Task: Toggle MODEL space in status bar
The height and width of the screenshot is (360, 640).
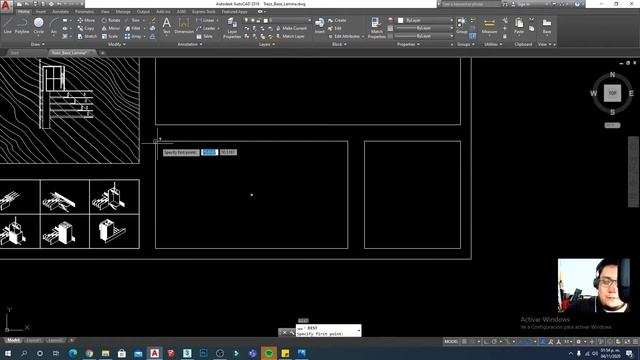Action: pos(451,342)
